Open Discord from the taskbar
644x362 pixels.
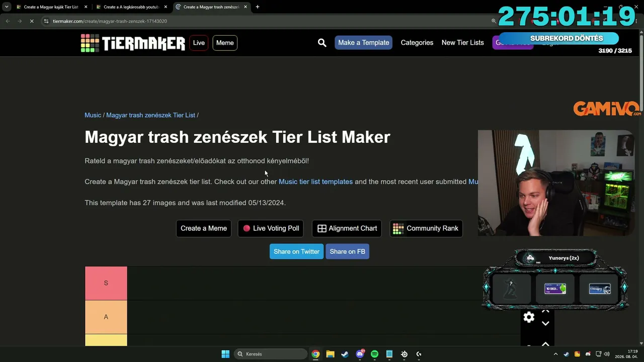[x=360, y=354]
